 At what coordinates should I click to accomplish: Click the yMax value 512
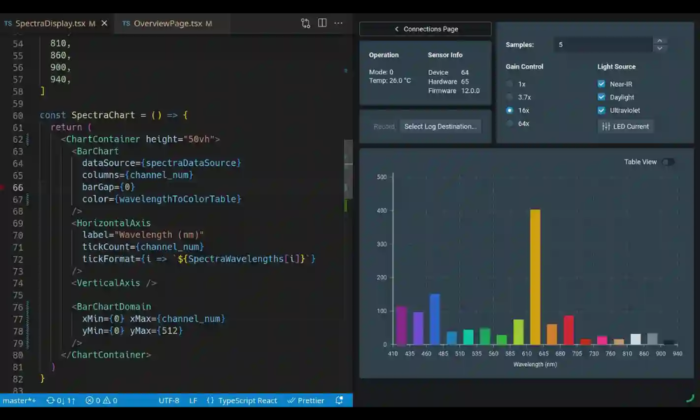tap(170, 331)
